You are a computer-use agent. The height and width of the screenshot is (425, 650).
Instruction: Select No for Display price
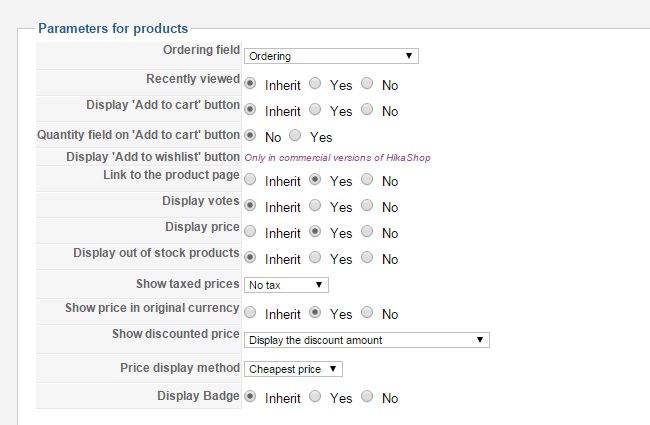pyautogui.click(x=367, y=233)
